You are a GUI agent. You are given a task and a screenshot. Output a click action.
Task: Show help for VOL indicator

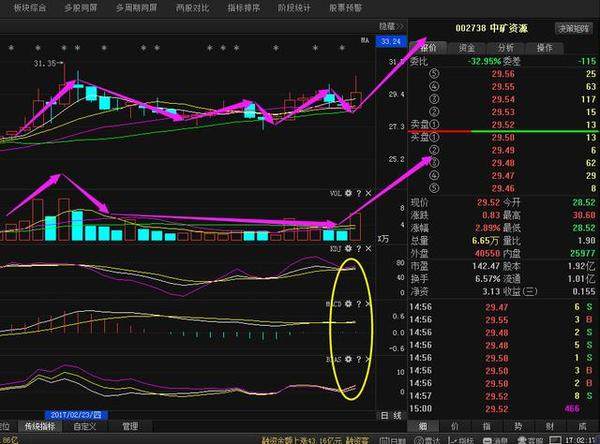coord(358,193)
